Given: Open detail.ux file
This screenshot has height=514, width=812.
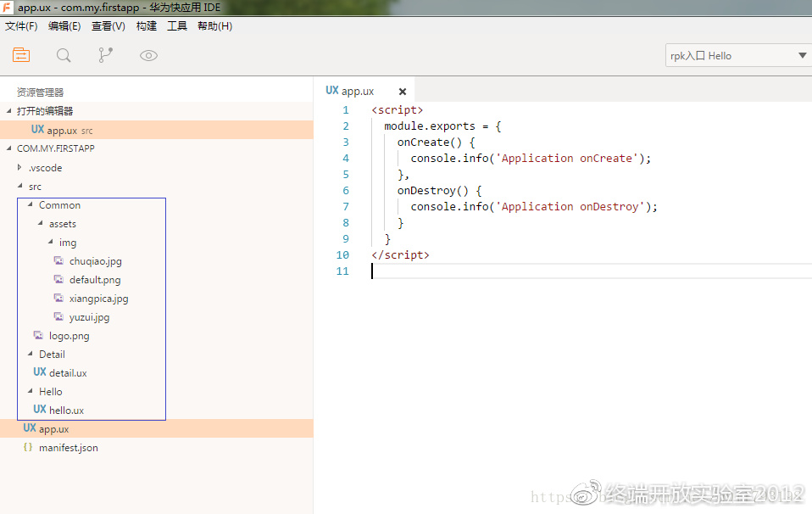Looking at the screenshot, I should pos(68,373).
